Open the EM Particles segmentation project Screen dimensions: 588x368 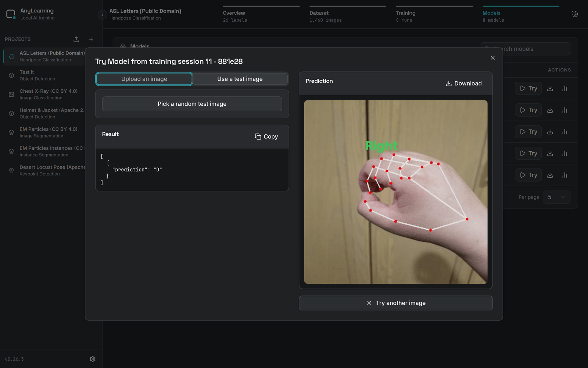click(45, 132)
